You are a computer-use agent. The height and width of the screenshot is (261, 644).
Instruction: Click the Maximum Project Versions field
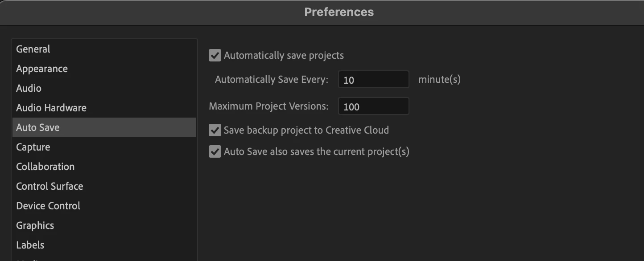[x=373, y=106]
